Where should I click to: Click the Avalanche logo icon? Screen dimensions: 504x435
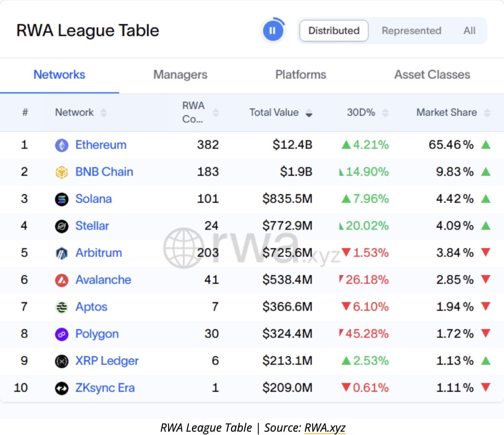[61, 280]
